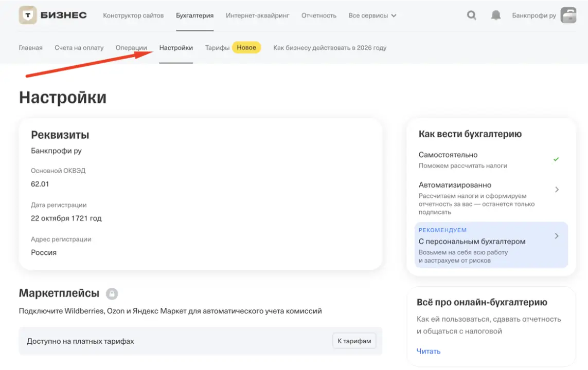The image size is (588, 370).
Task: Click the T-Business shield logo
Action: tap(28, 15)
